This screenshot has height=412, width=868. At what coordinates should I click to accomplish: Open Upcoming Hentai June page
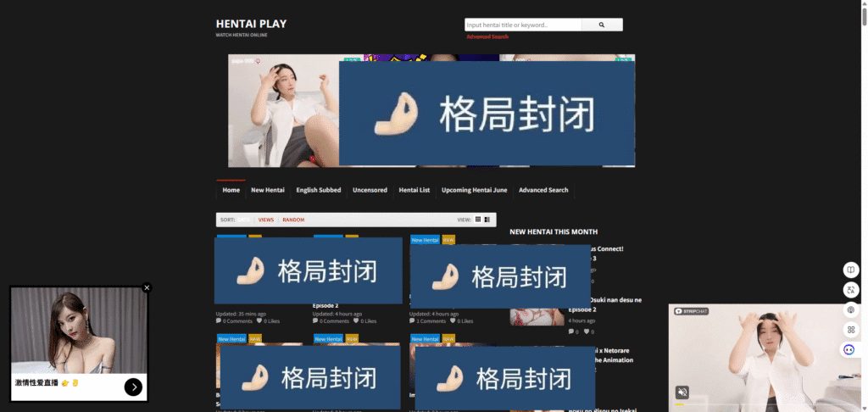[475, 190]
